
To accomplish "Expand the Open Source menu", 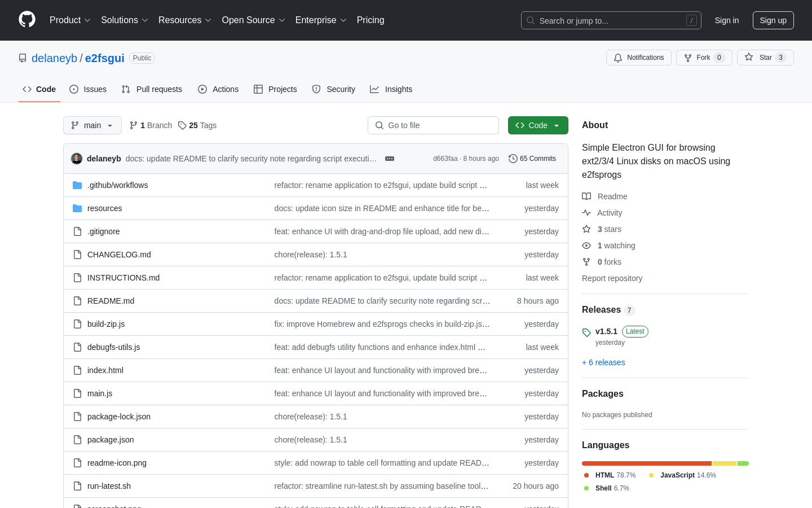I will coord(254,20).
